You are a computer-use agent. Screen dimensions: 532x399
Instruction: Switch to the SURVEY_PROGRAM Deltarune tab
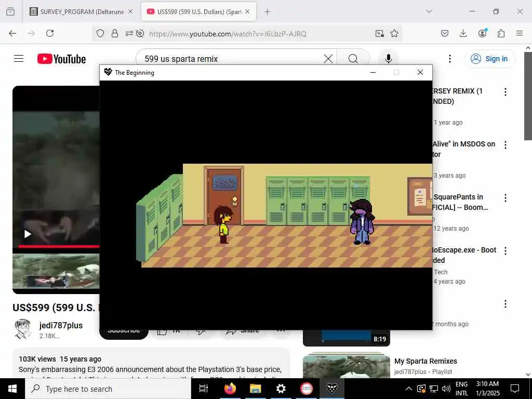point(81,12)
